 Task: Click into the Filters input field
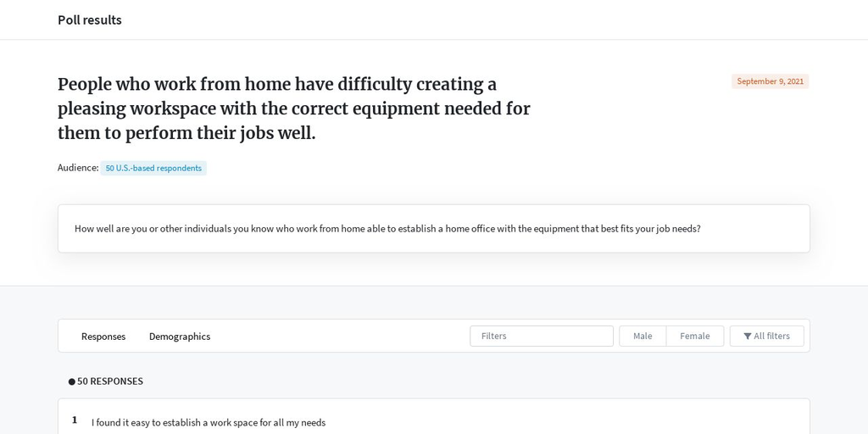coord(542,336)
